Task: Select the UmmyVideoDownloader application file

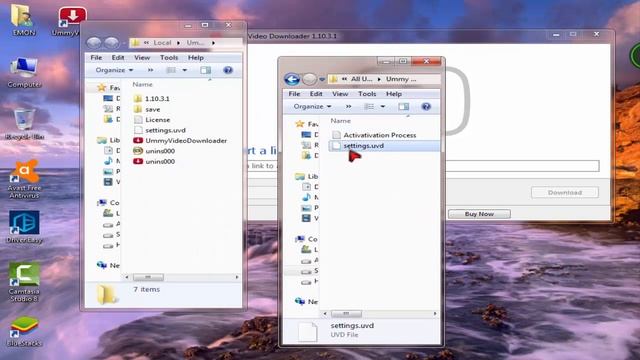Action: pyautogui.click(x=180, y=140)
